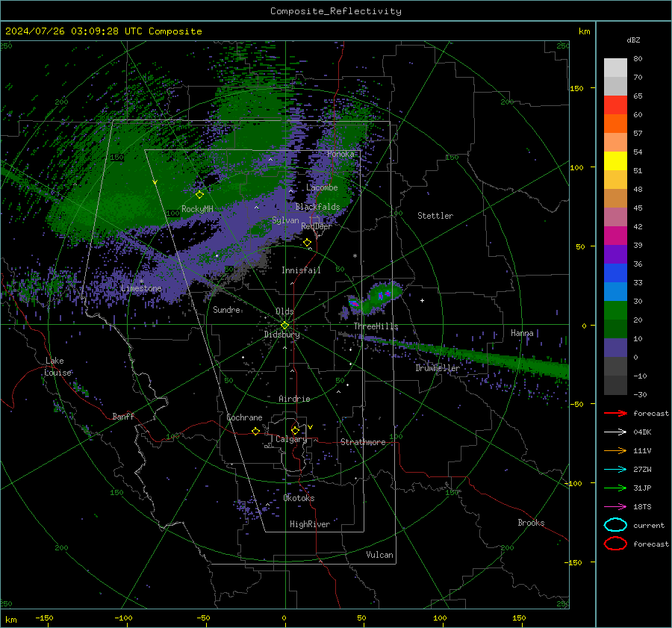Click the cyan 27ZW arrow icon
The image size is (672, 628).
pyautogui.click(x=615, y=469)
